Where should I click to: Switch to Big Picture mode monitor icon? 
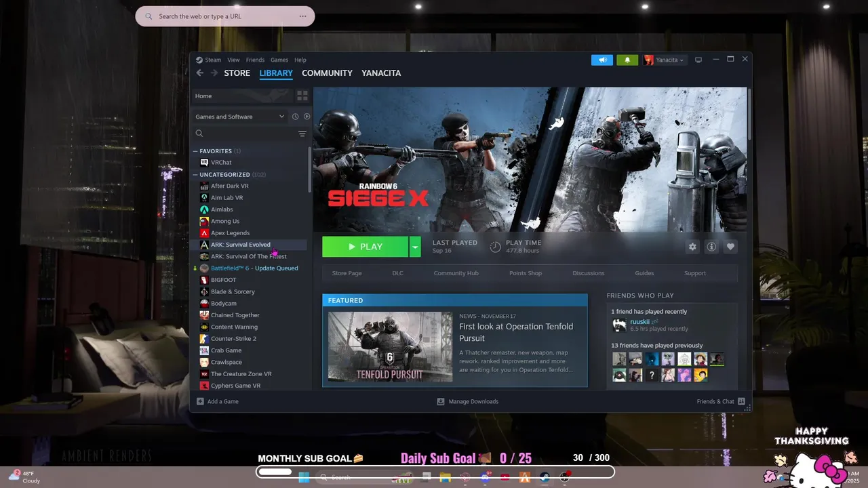(x=698, y=60)
